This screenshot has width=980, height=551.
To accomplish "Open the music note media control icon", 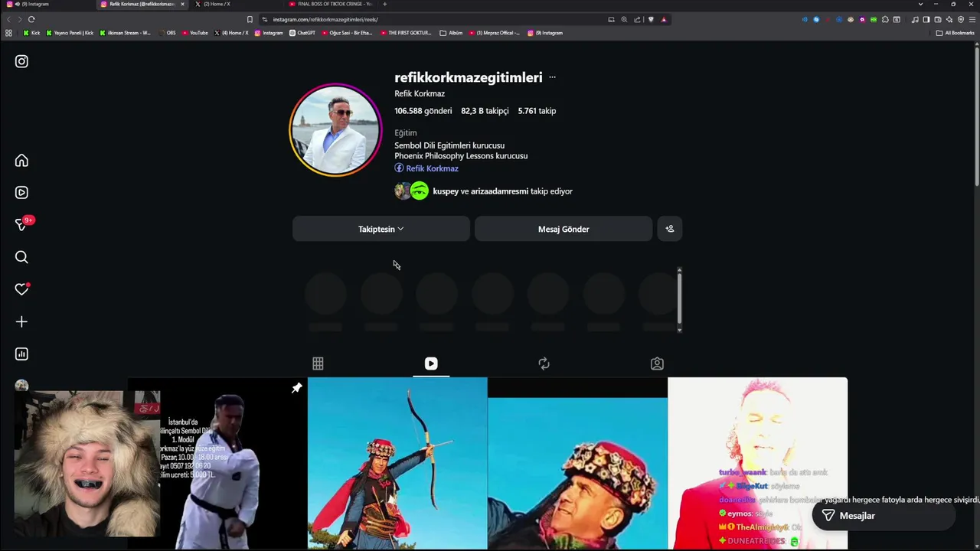I will (x=915, y=19).
